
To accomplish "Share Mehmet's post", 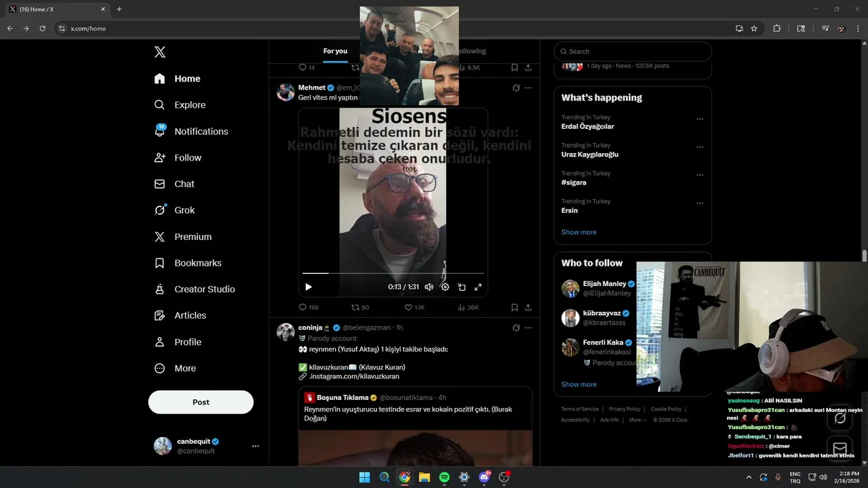I will pyautogui.click(x=528, y=307).
